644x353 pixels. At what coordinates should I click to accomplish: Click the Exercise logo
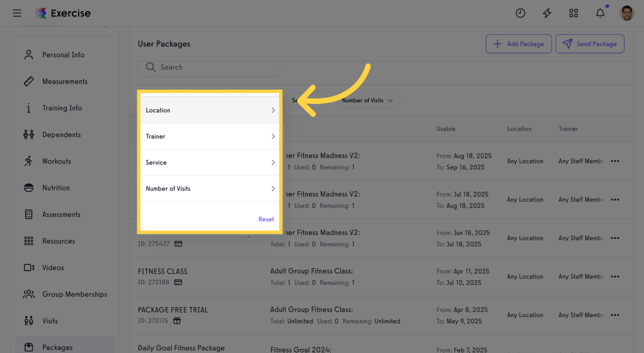point(63,13)
